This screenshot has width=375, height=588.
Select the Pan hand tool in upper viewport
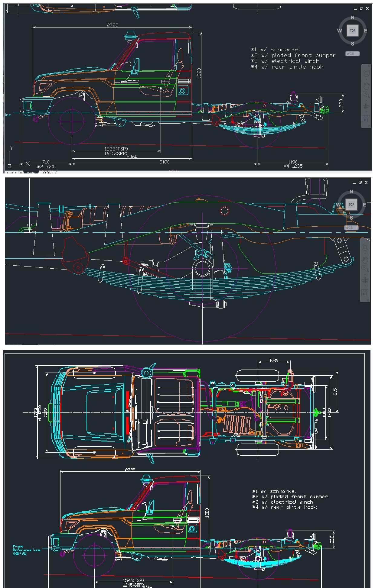[x=366, y=86]
